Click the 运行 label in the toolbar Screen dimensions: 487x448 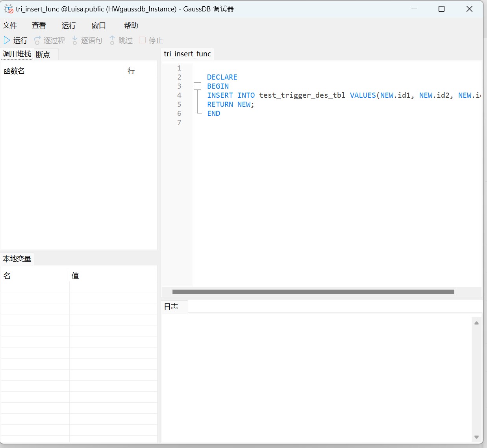point(20,41)
